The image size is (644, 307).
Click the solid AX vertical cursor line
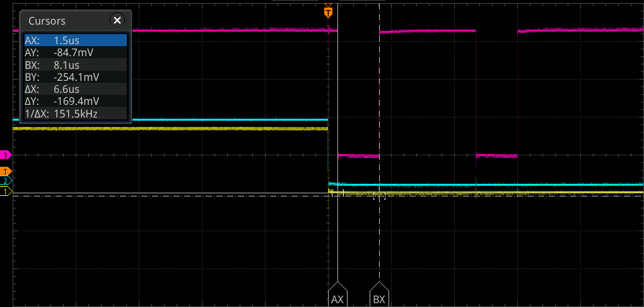coord(339,240)
